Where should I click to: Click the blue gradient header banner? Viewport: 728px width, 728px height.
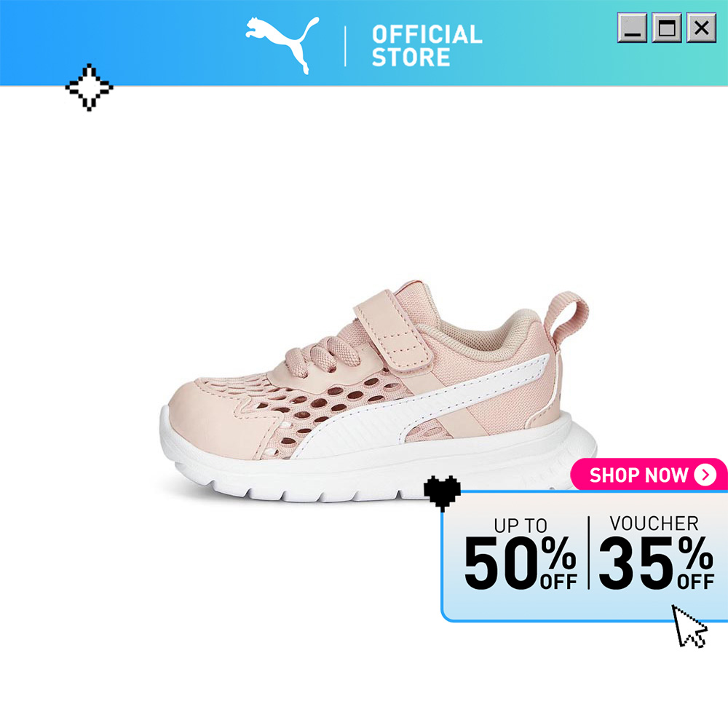364,43
